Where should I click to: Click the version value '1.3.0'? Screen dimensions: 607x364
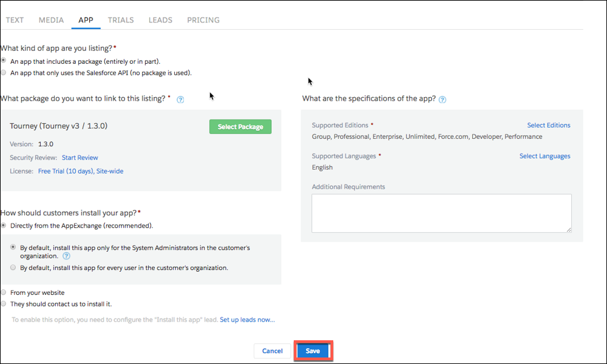(46, 144)
